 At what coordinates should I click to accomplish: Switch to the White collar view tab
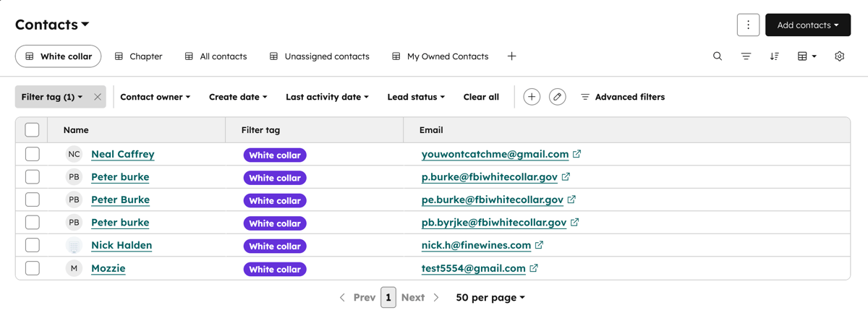click(x=58, y=56)
